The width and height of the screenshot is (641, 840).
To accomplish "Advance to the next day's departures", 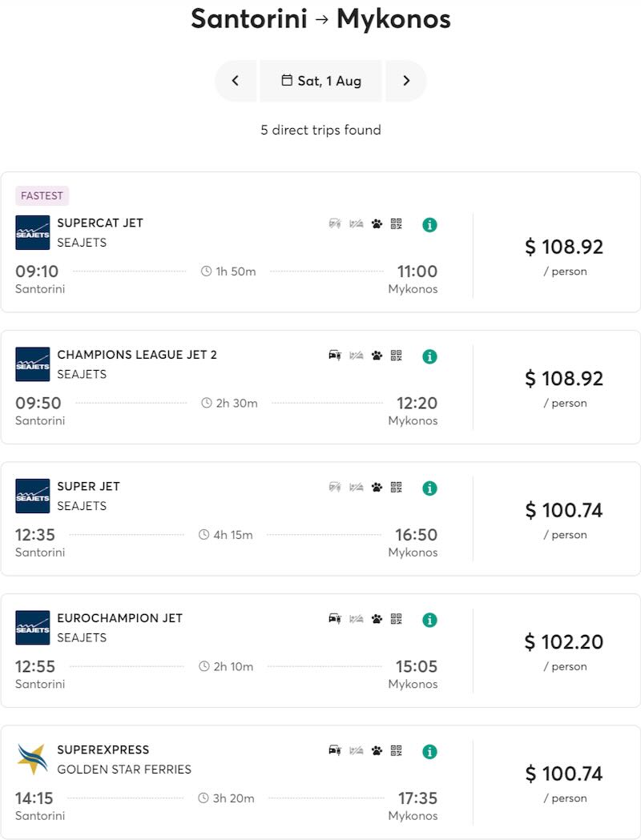I will (406, 81).
